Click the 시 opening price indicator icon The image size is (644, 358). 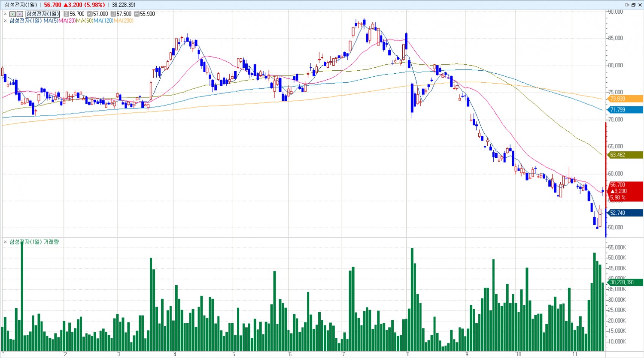coord(90,14)
